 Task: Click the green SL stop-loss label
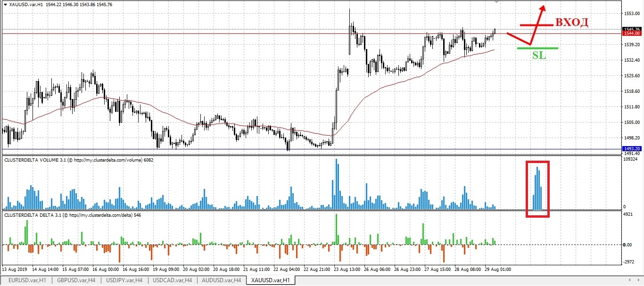539,56
